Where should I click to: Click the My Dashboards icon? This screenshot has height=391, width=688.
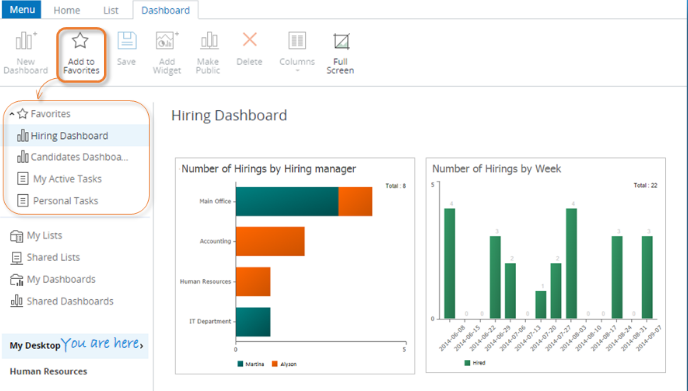click(16, 280)
